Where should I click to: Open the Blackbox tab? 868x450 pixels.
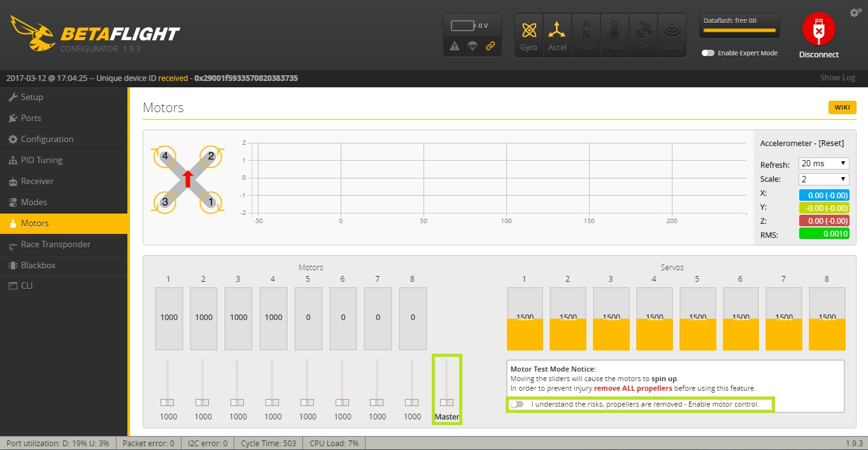tap(64, 266)
